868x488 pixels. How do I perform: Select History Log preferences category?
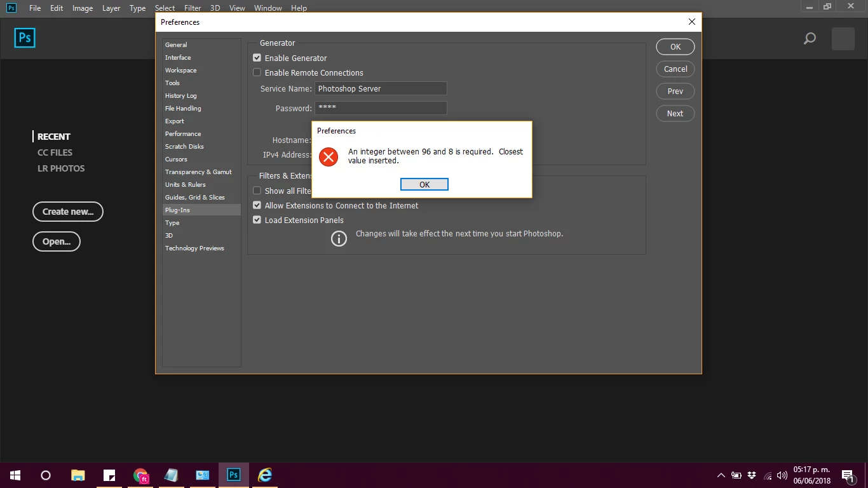[201, 95]
